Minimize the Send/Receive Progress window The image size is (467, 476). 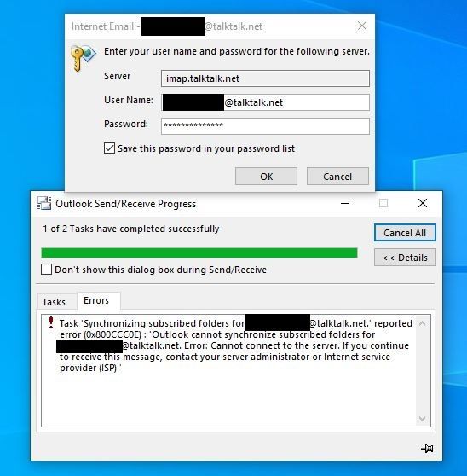click(x=345, y=203)
